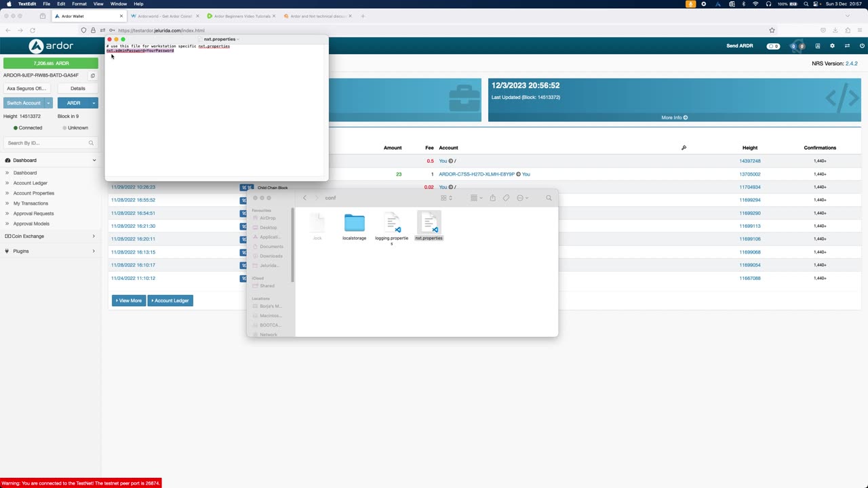Click the transfer arrows icon in Ardor header

click(847, 46)
